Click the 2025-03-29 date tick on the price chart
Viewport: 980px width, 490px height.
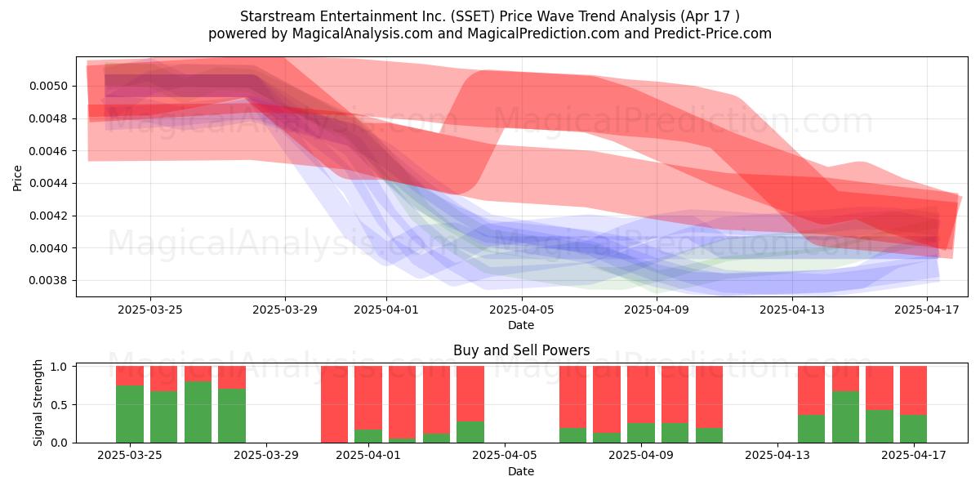point(285,310)
